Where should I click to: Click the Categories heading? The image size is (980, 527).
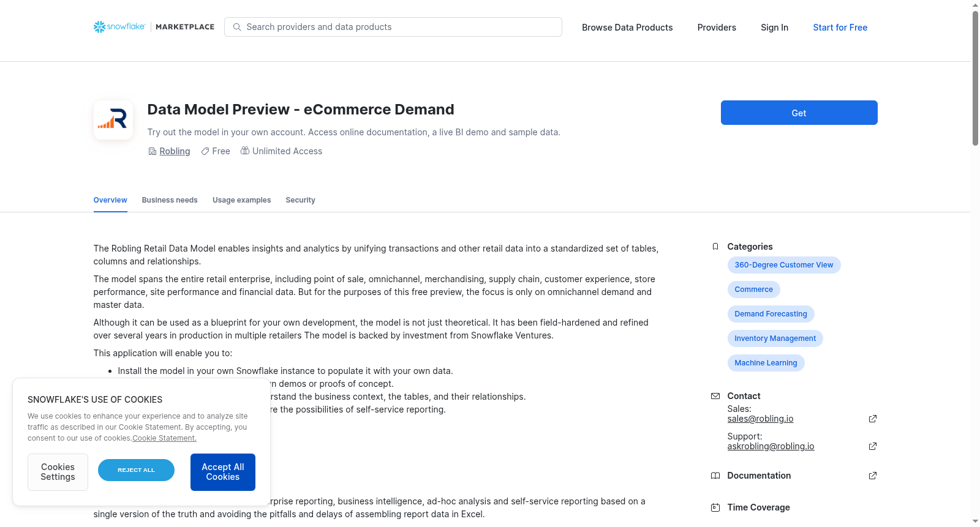tap(750, 247)
